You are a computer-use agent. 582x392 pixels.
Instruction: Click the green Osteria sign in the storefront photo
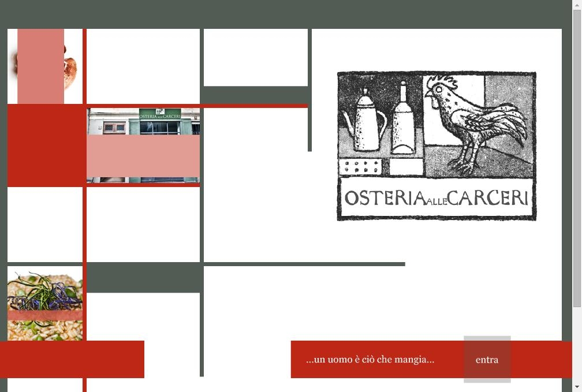point(160,114)
